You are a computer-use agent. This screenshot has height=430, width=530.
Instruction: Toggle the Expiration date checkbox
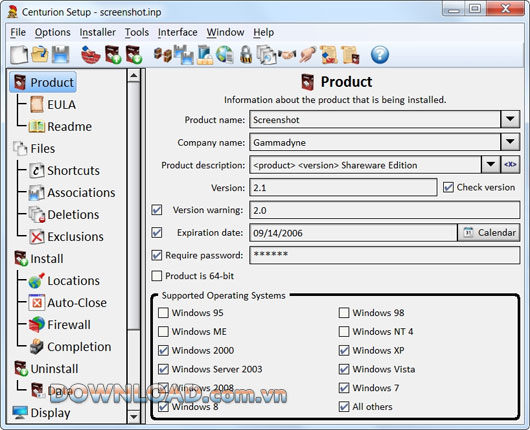(156, 233)
